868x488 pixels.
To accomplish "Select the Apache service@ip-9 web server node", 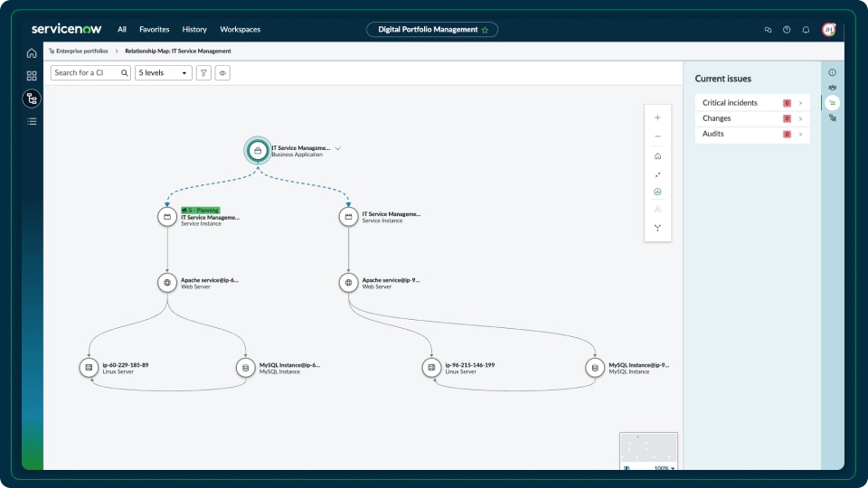I will click(x=348, y=283).
